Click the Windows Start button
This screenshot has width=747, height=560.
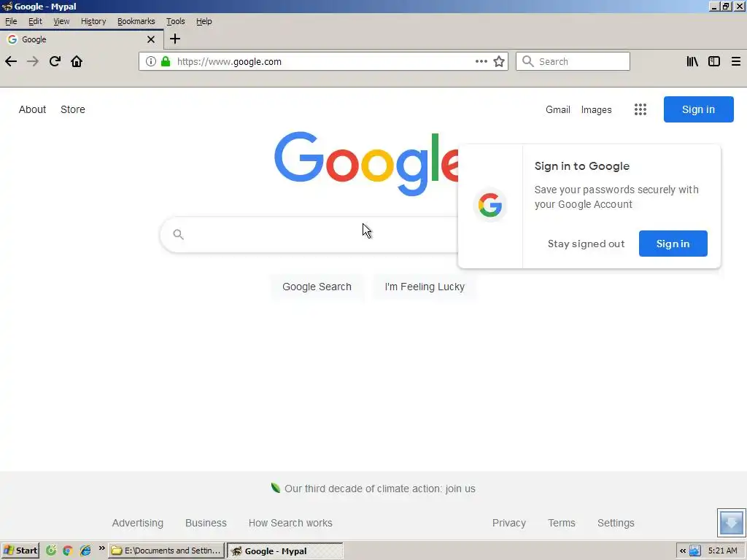tap(20, 551)
